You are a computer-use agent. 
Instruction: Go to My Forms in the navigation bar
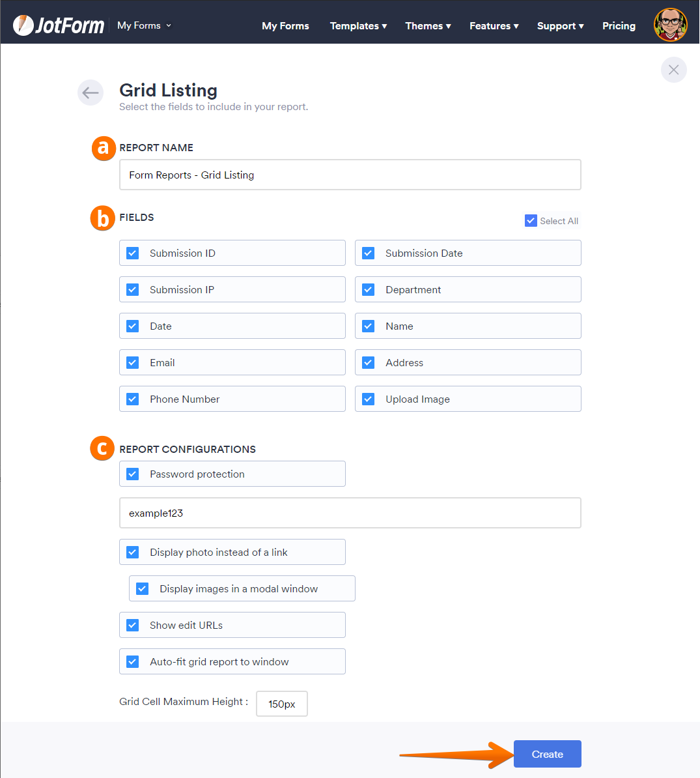coord(285,26)
